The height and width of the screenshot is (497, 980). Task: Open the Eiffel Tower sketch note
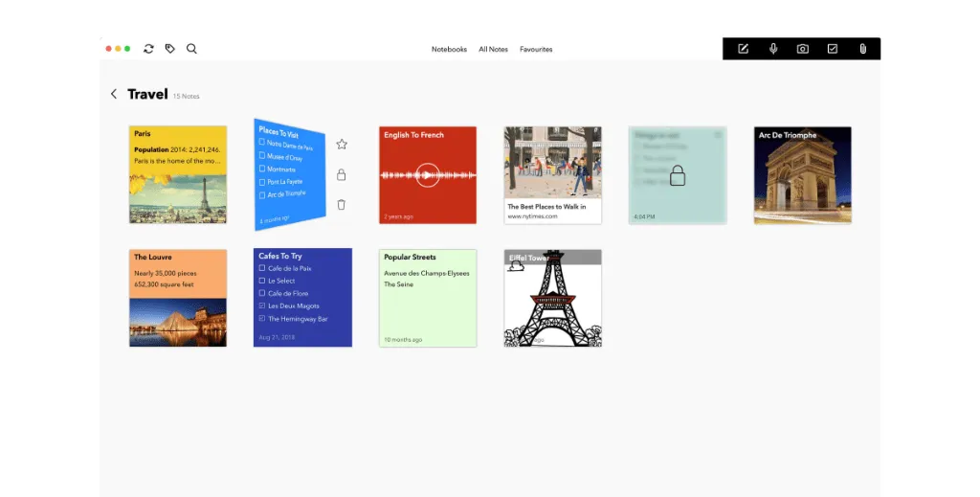[x=553, y=298]
